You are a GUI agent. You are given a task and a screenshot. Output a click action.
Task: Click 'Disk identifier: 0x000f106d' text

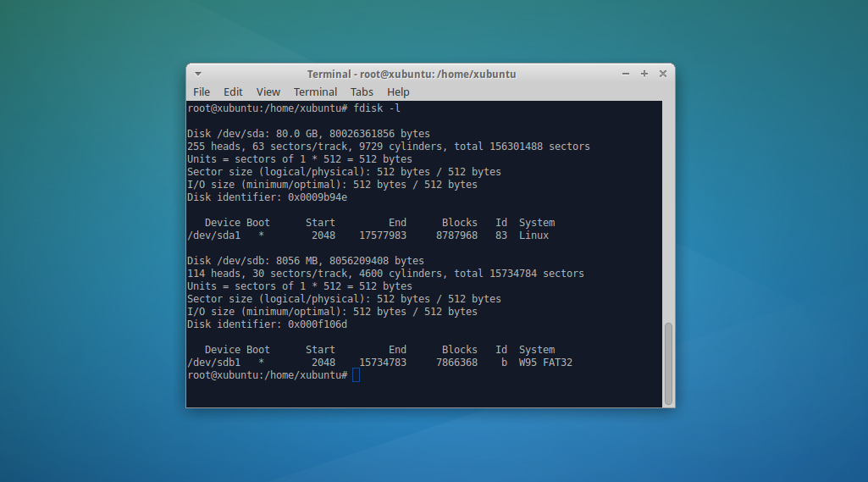[267, 324]
